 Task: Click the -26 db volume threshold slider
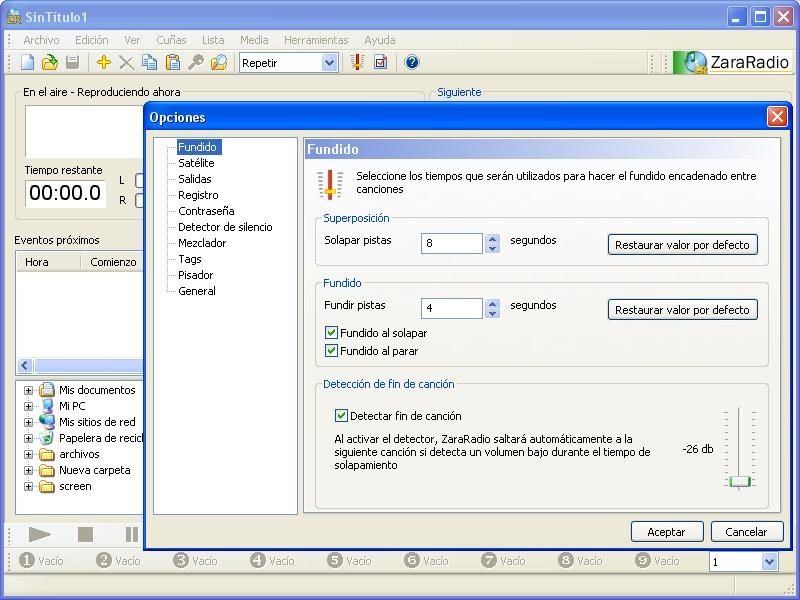point(740,481)
